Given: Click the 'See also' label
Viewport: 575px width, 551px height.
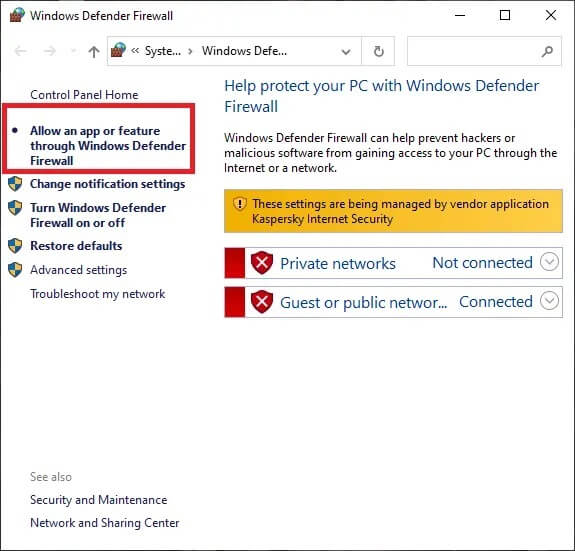Looking at the screenshot, I should (51, 477).
